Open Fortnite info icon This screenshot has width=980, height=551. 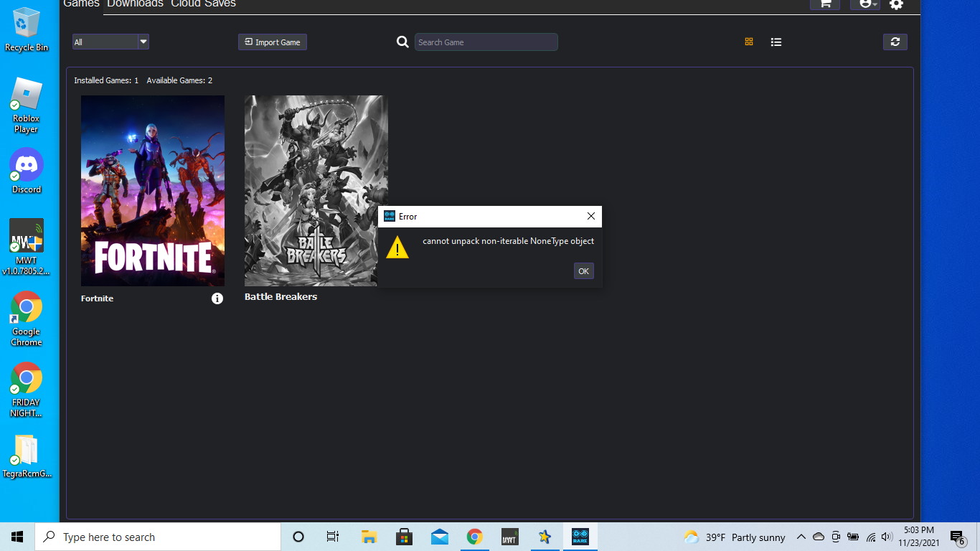coord(217,298)
